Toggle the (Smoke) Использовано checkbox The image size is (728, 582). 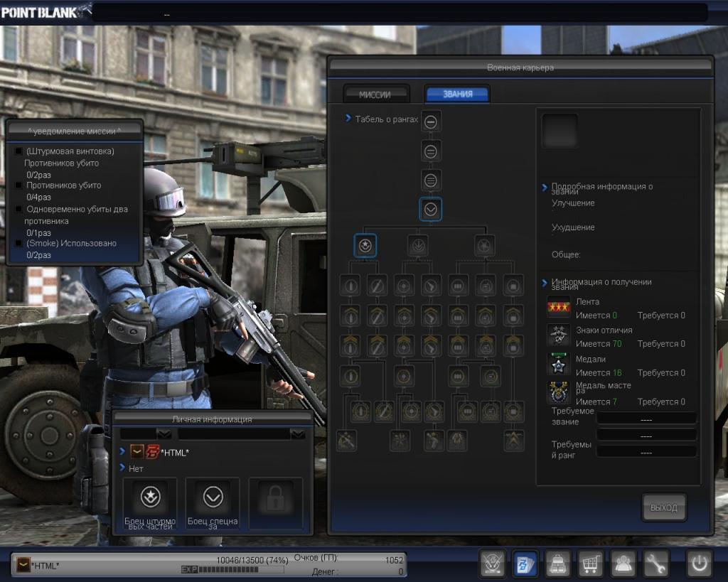coord(18,243)
